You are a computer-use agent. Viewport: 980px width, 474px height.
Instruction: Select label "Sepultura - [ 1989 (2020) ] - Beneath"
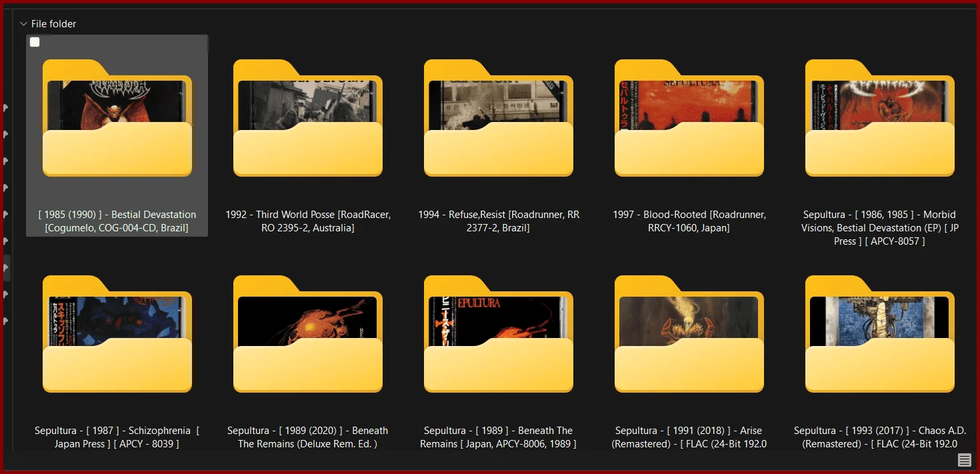coord(308,431)
